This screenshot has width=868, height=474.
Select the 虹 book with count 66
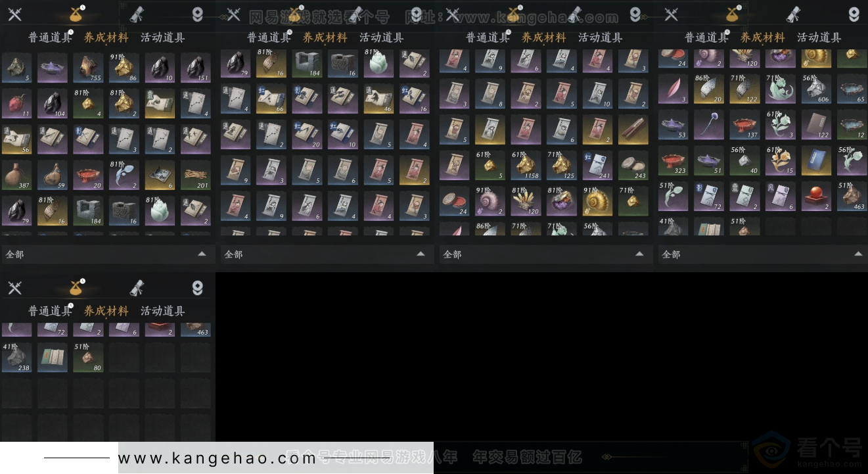(x=271, y=99)
